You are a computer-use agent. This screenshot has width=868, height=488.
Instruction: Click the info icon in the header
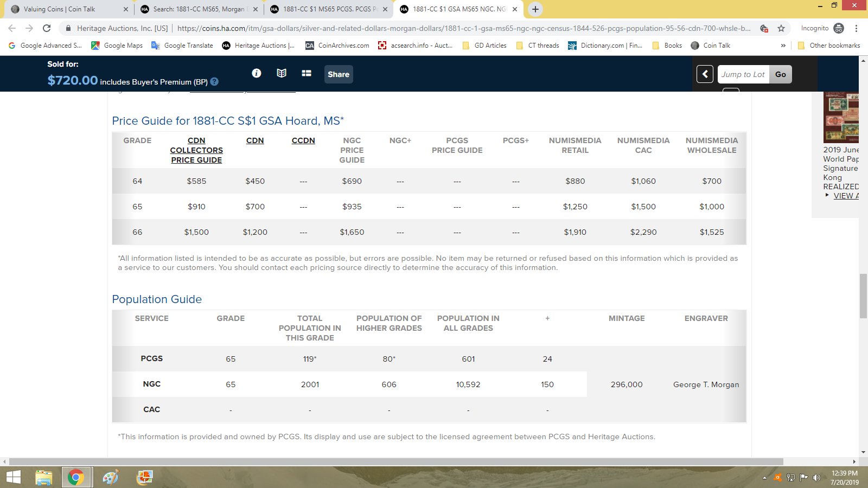pos(257,73)
